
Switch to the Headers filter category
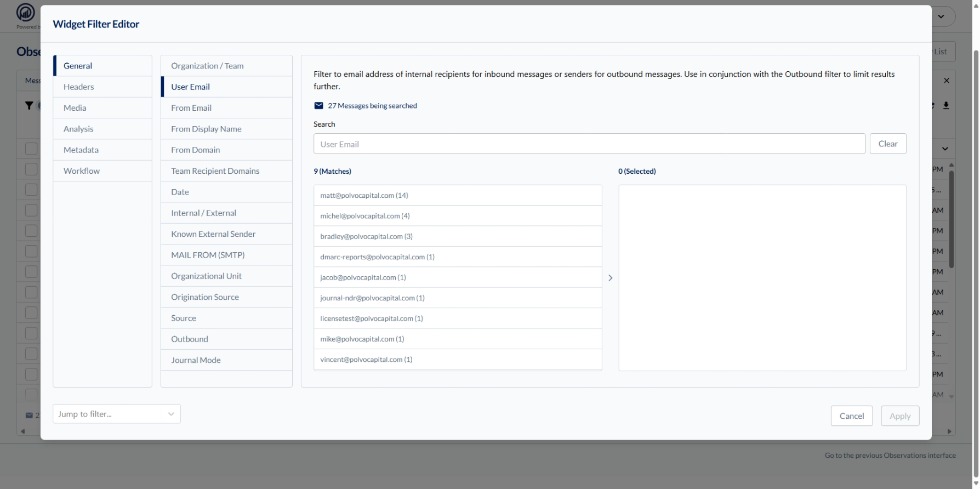79,87
